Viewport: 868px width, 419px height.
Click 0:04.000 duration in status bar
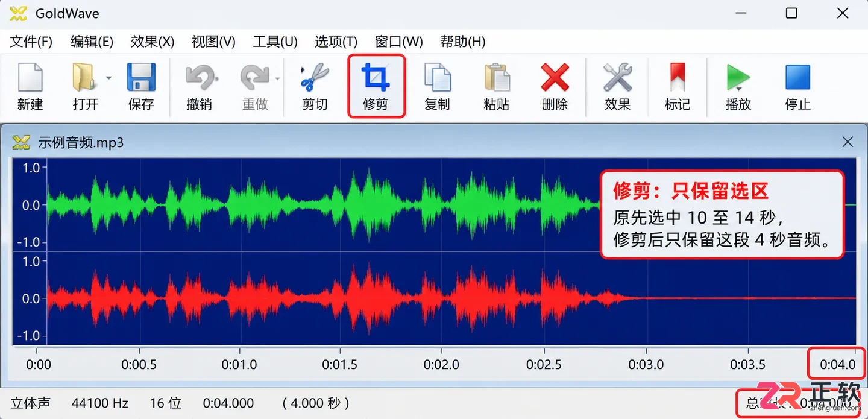(x=228, y=403)
